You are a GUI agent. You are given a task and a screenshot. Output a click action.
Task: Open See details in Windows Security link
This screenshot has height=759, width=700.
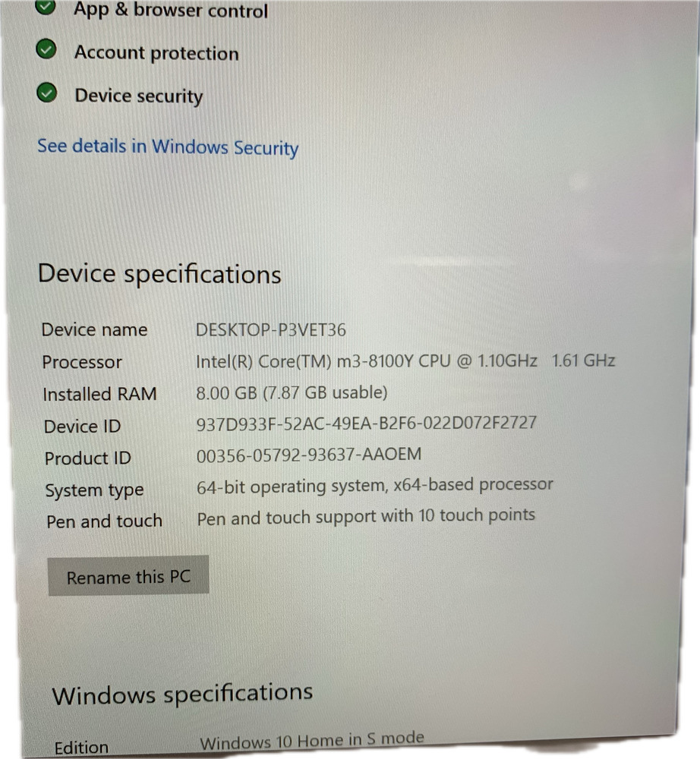[x=168, y=147]
